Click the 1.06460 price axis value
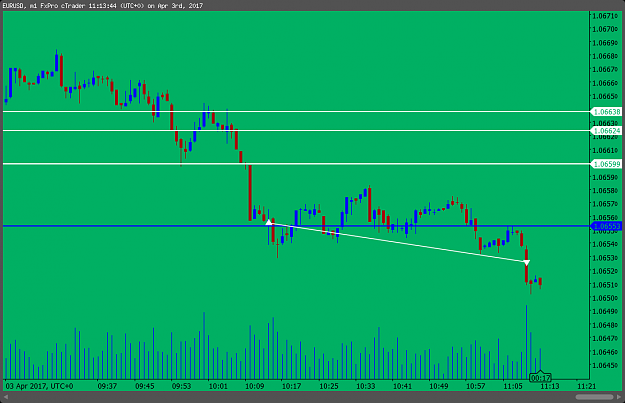 pyautogui.click(x=605, y=352)
